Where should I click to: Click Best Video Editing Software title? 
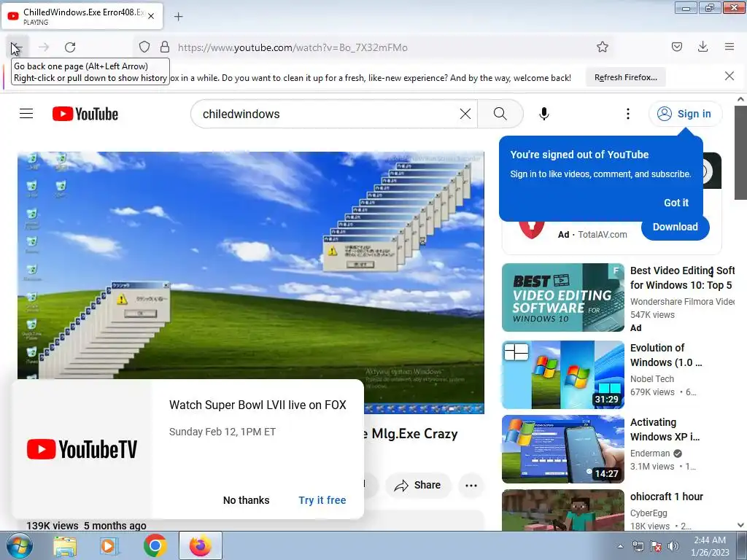[682, 278]
